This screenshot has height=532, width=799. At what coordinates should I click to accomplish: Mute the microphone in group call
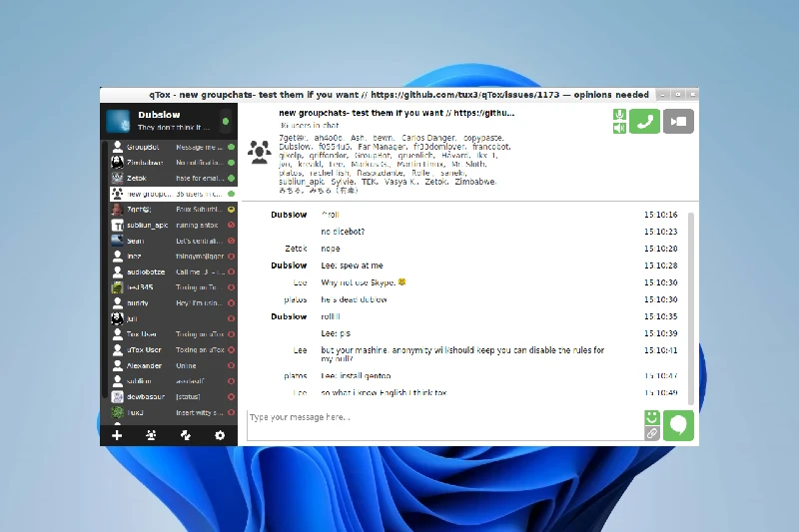(619, 115)
